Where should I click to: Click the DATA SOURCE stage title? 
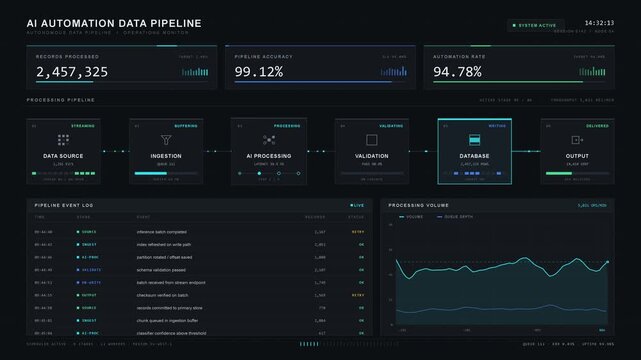pyautogui.click(x=63, y=156)
